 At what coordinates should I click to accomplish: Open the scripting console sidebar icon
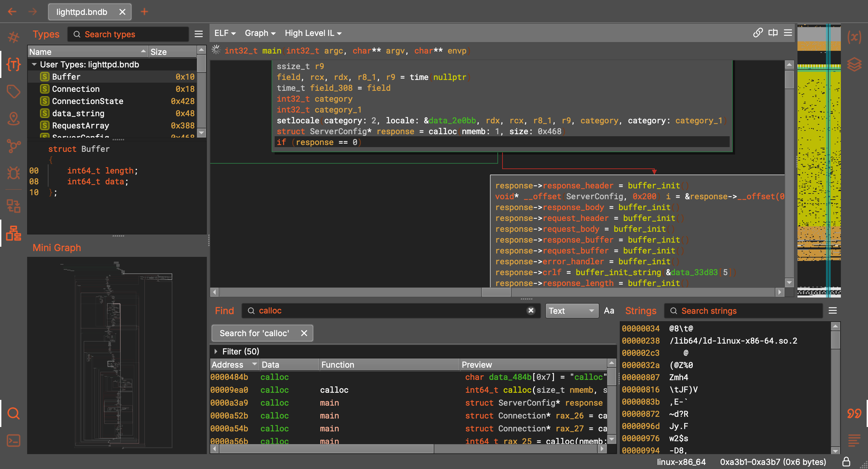tap(14, 441)
